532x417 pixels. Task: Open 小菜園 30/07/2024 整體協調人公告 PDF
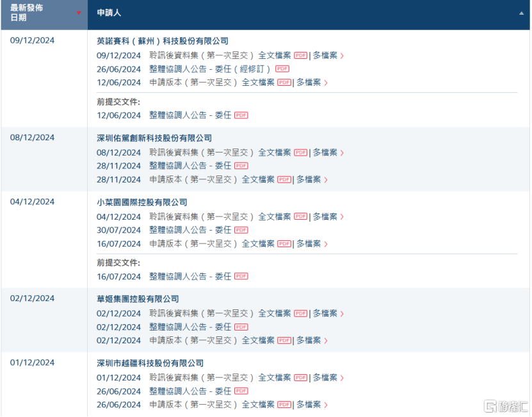pos(241,230)
